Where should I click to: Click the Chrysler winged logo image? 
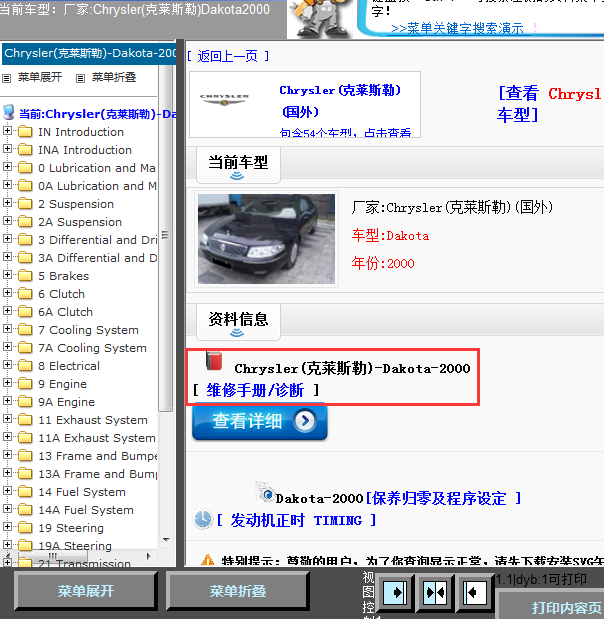(x=224, y=99)
